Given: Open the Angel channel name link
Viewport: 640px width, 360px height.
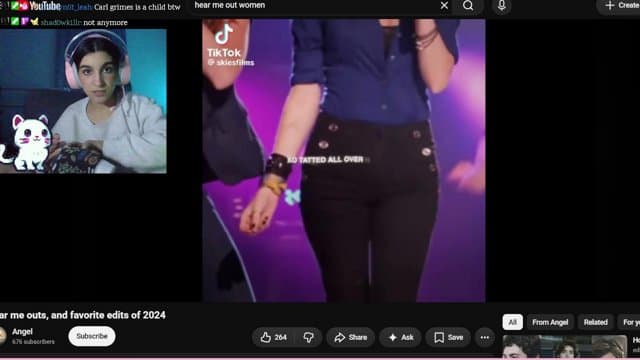Looking at the screenshot, I should coord(22,332).
